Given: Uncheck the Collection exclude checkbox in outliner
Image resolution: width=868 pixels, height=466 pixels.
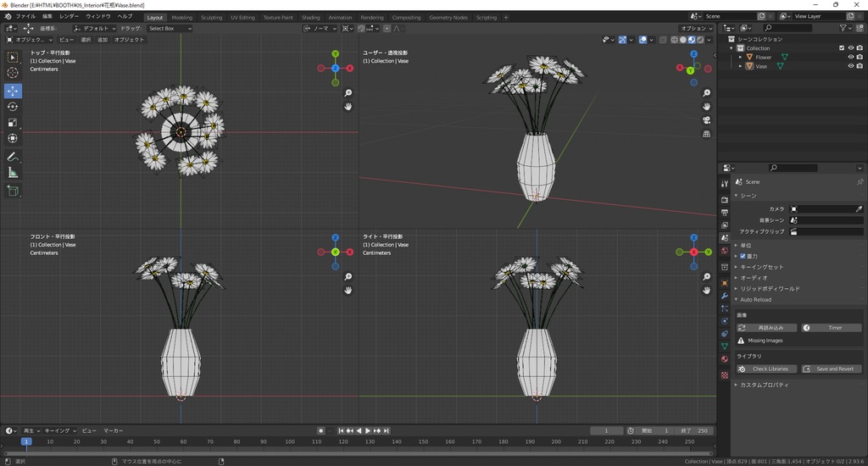Looking at the screenshot, I should (842, 48).
